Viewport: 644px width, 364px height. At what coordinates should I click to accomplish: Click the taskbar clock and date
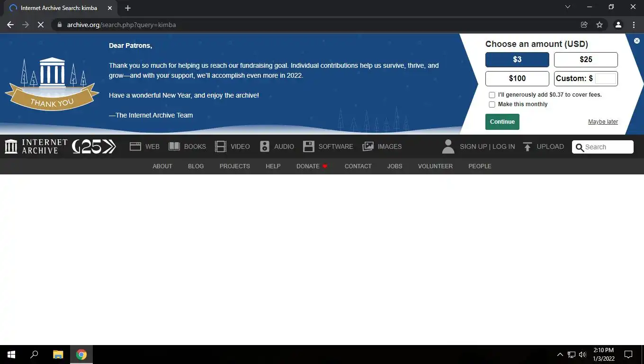604,355
